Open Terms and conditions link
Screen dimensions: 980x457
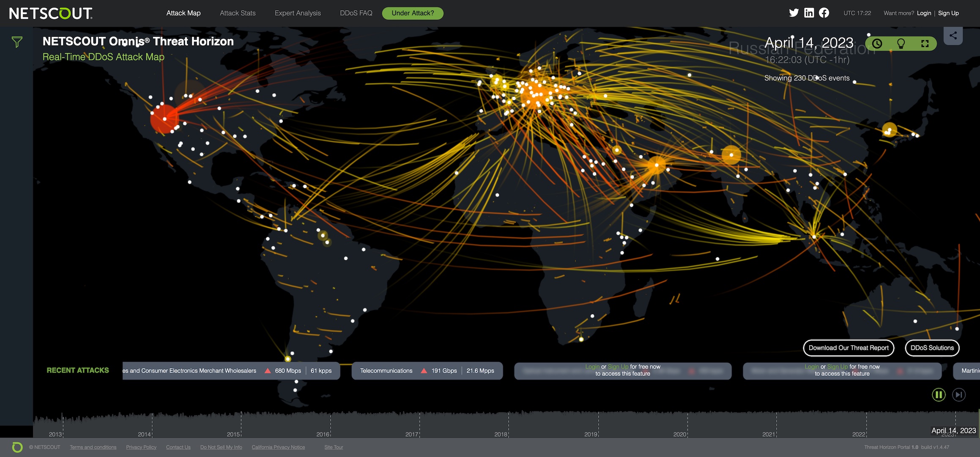pyautogui.click(x=93, y=447)
